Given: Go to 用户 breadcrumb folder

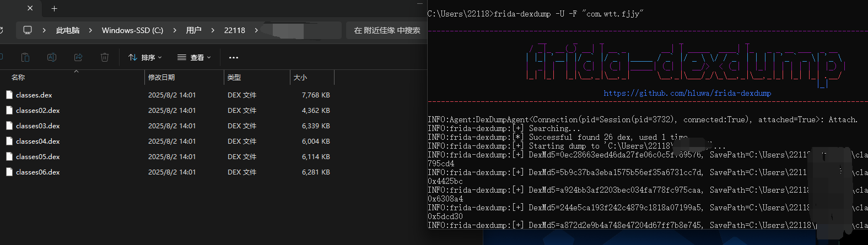Looking at the screenshot, I should pyautogui.click(x=193, y=30).
